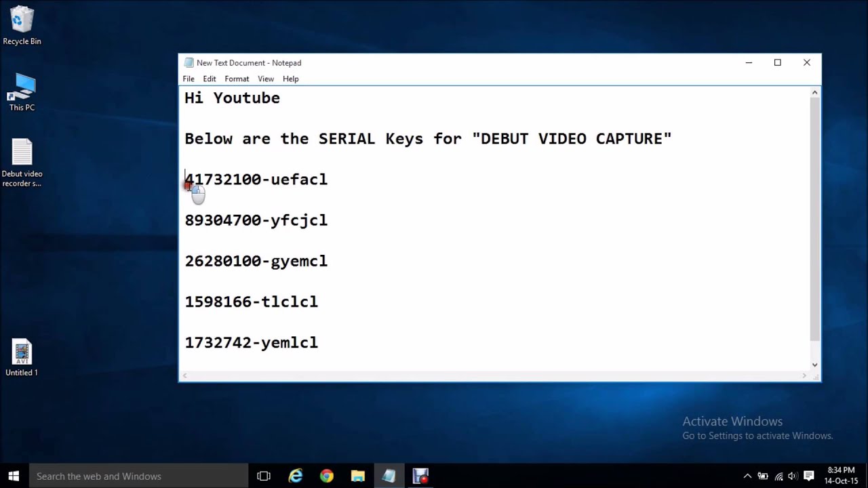Click the serial key 89304700-yfcjcl
Image resolution: width=868 pixels, height=488 pixels.
pyautogui.click(x=256, y=220)
